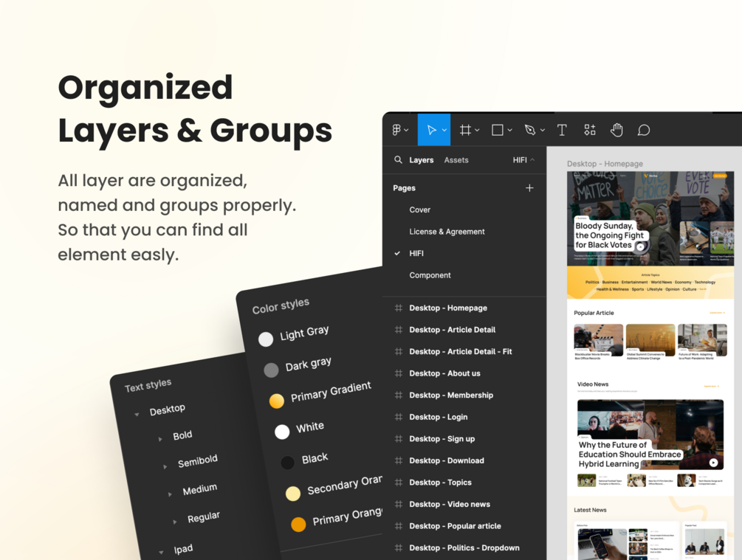Viewport: 742px width, 560px height.
Task: Click frame icon beside Desktop - Sign up
Action: [399, 438]
